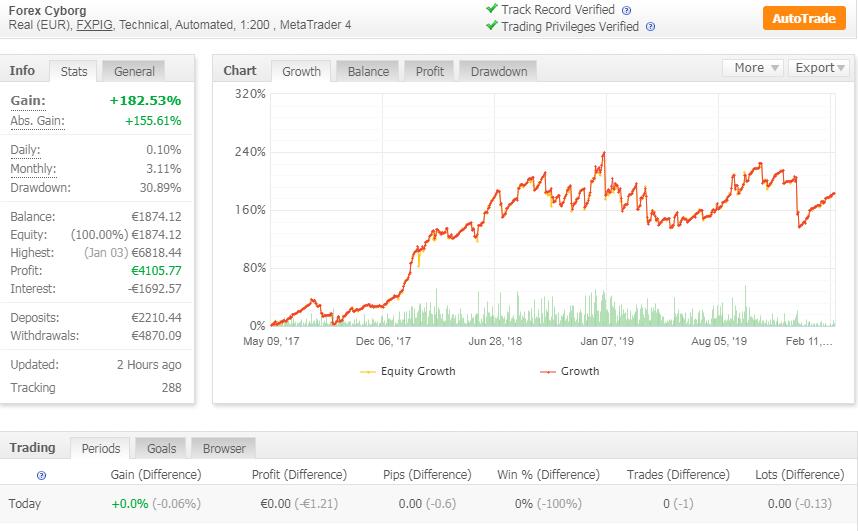This screenshot has width=858, height=531.
Task: Click help icon beside Track Record Verified
Action: tap(626, 10)
